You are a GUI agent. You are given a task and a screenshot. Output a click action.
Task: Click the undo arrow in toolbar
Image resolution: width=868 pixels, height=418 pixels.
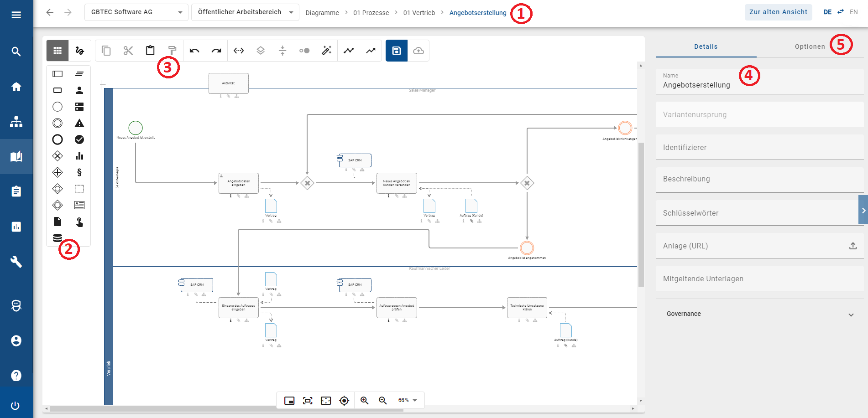194,51
